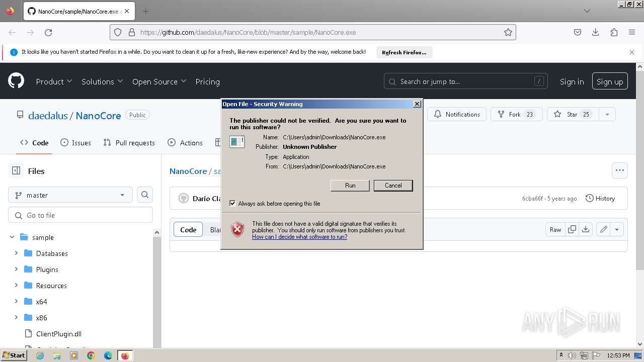This screenshot has width=644, height=362.
Task: Open the Pull requests tab
Action: (x=130, y=143)
